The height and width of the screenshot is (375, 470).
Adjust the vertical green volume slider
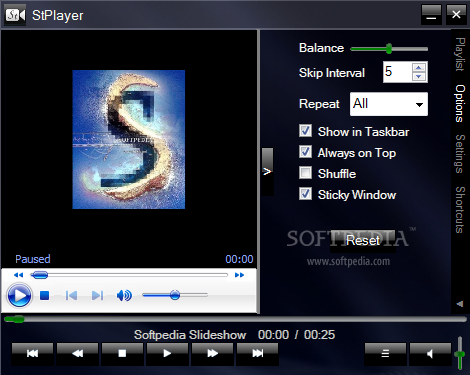460,353
